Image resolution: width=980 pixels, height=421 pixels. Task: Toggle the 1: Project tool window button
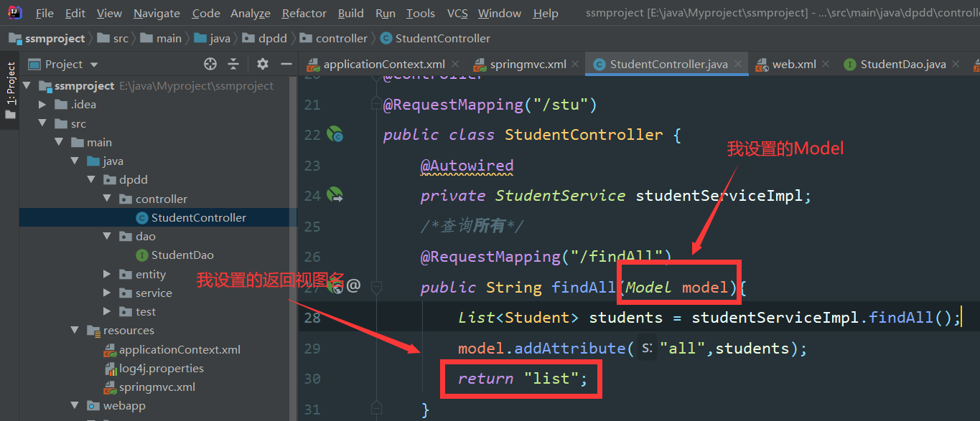tap(10, 90)
